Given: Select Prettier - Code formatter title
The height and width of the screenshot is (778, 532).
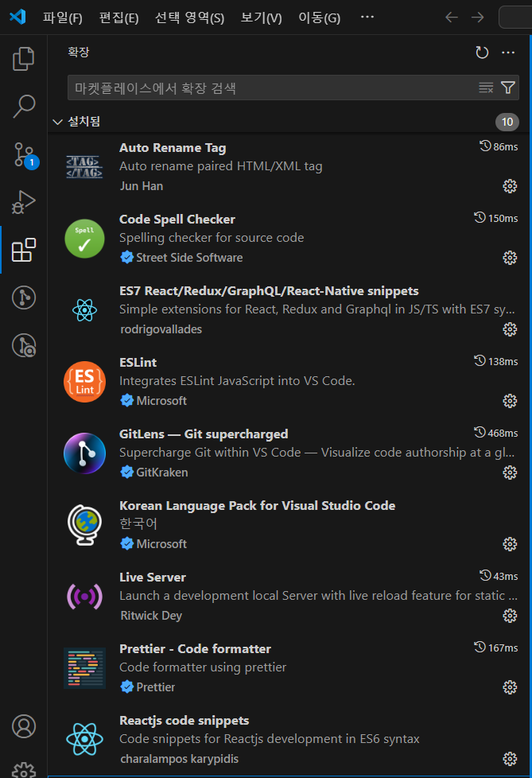Looking at the screenshot, I should (x=196, y=649).
